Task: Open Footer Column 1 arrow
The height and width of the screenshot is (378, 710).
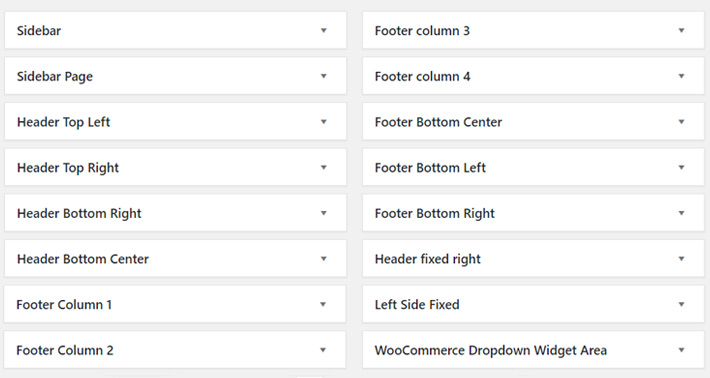Action: click(323, 305)
